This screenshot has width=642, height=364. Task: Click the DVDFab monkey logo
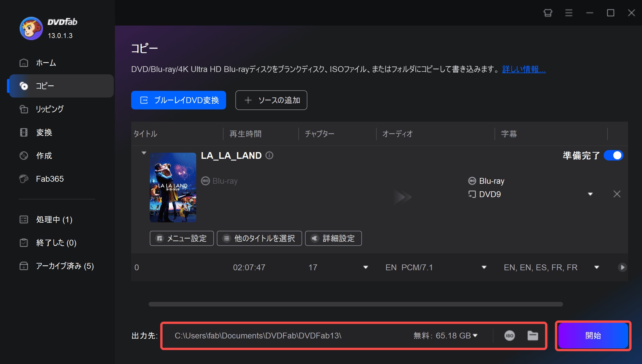(x=31, y=28)
